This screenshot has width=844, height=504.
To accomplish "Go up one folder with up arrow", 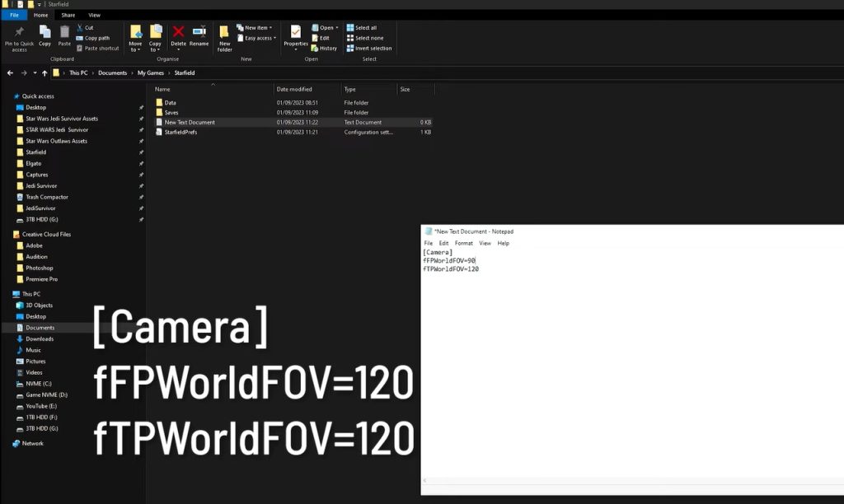I will [x=45, y=72].
